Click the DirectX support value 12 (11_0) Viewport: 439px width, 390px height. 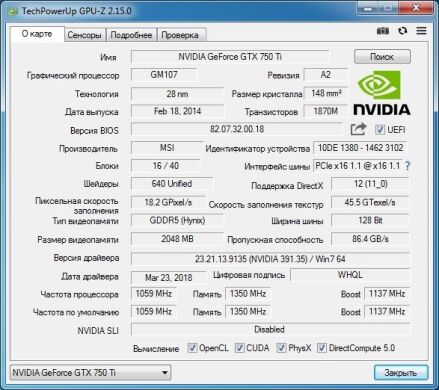(x=370, y=184)
